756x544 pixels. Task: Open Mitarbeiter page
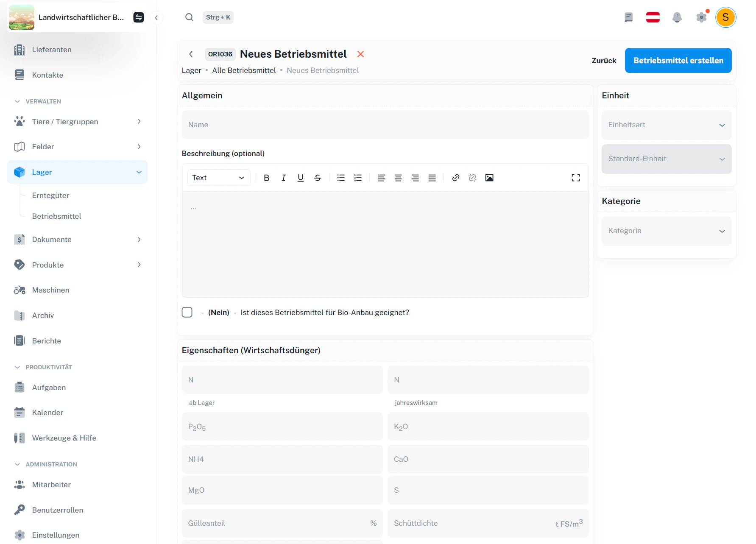click(x=77, y=485)
